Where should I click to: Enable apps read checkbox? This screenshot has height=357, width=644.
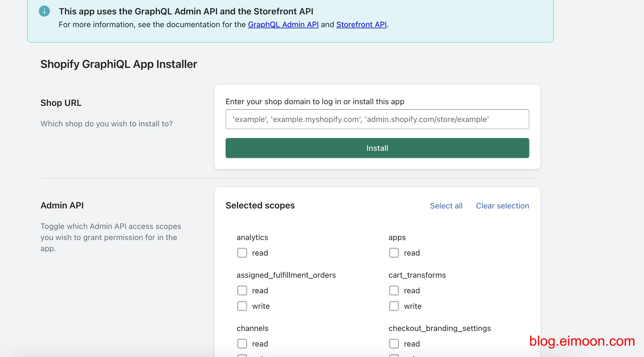click(x=393, y=253)
